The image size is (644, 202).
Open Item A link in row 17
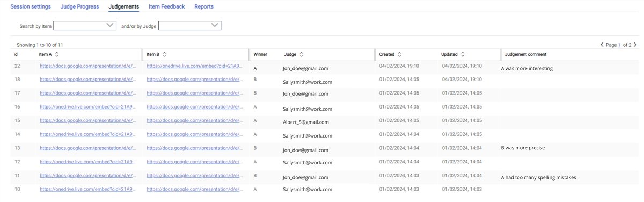point(87,93)
